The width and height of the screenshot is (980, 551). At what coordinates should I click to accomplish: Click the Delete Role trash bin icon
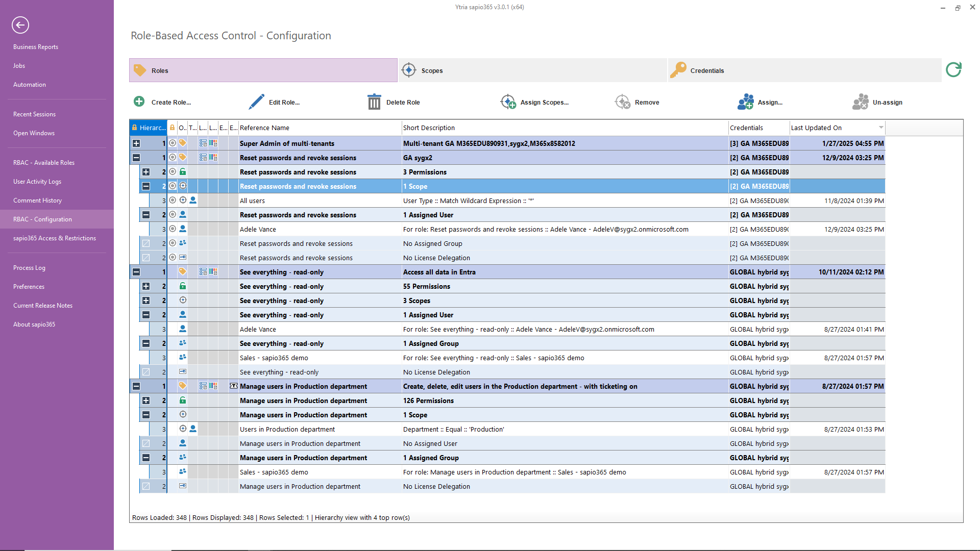point(374,102)
